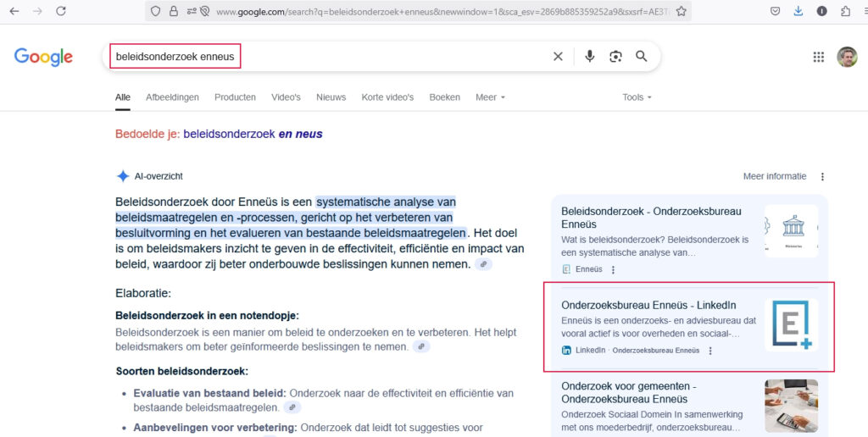Screen dimensions: 868x437
Task: Open source link chip after 'bestaande beleidsmaatregelen'
Action: (292, 407)
